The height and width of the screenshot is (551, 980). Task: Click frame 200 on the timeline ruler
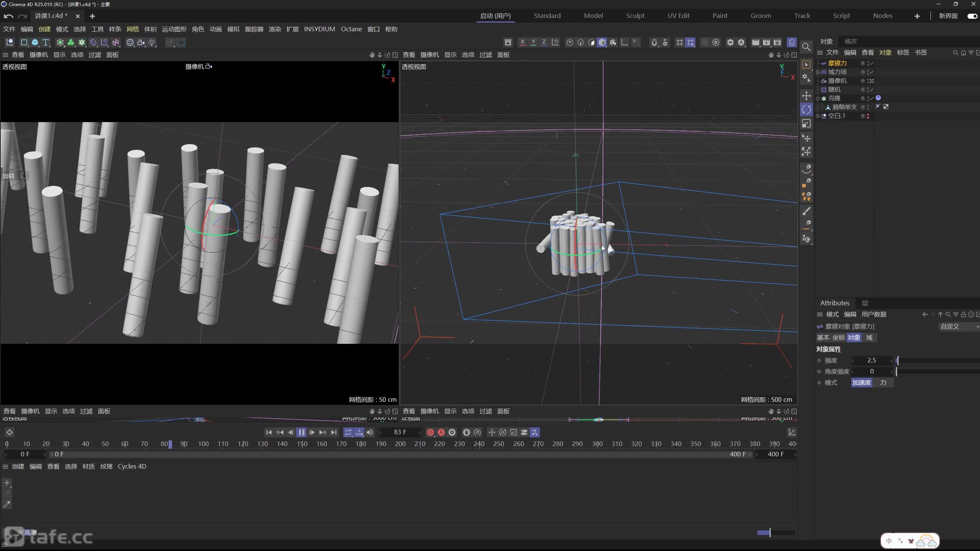[400, 444]
